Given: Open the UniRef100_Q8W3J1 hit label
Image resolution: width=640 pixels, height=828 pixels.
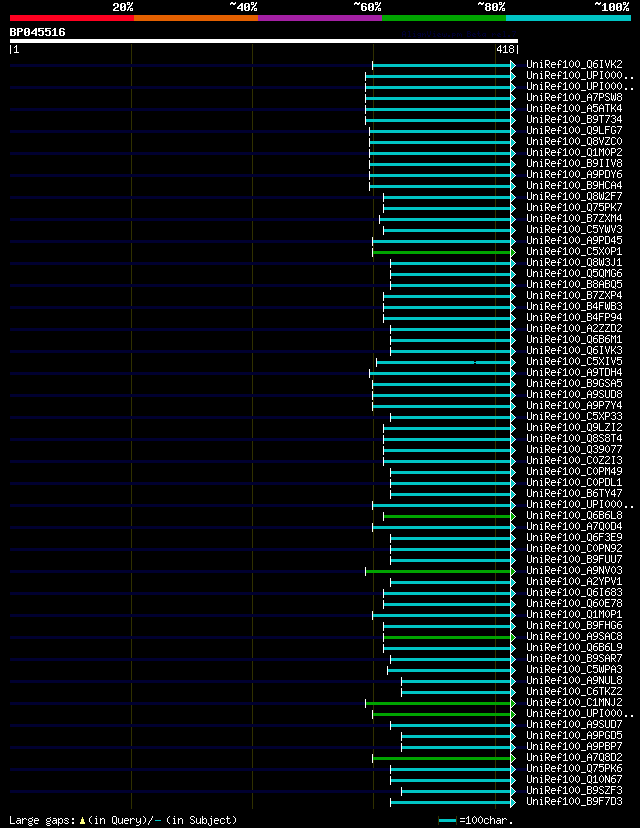Looking at the screenshot, I should [x=575, y=262].
